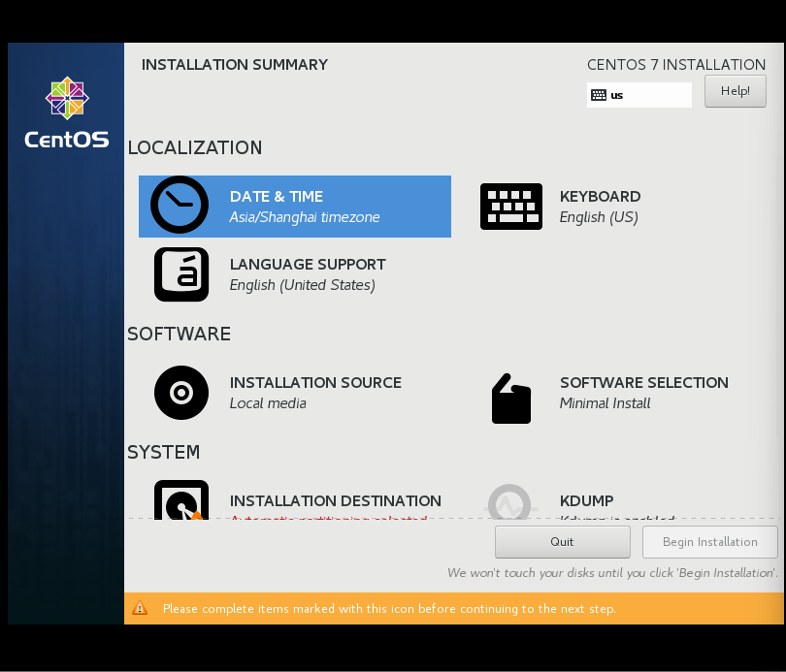Open the Date & Time clock icon
786x672 pixels.
[x=180, y=205]
